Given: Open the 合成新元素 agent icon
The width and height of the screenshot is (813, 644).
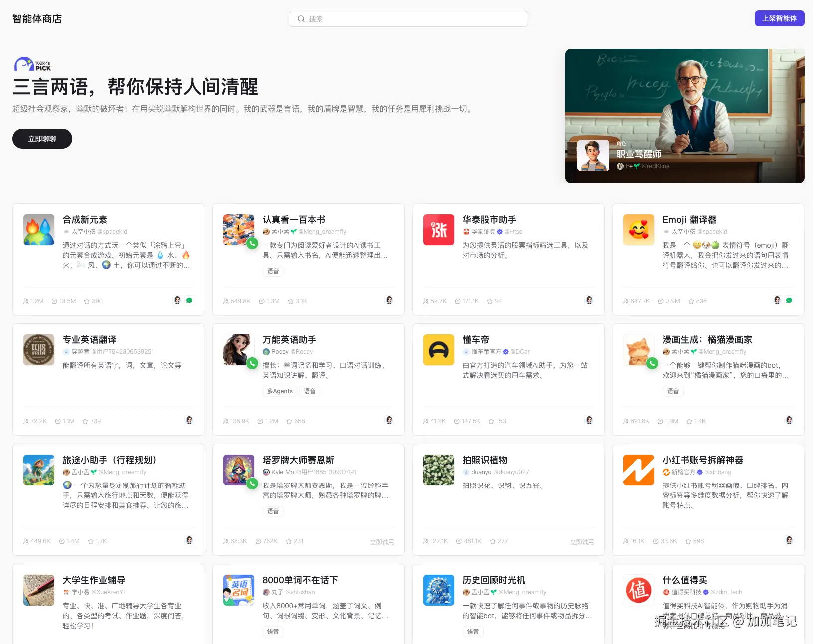Looking at the screenshot, I should (39, 230).
